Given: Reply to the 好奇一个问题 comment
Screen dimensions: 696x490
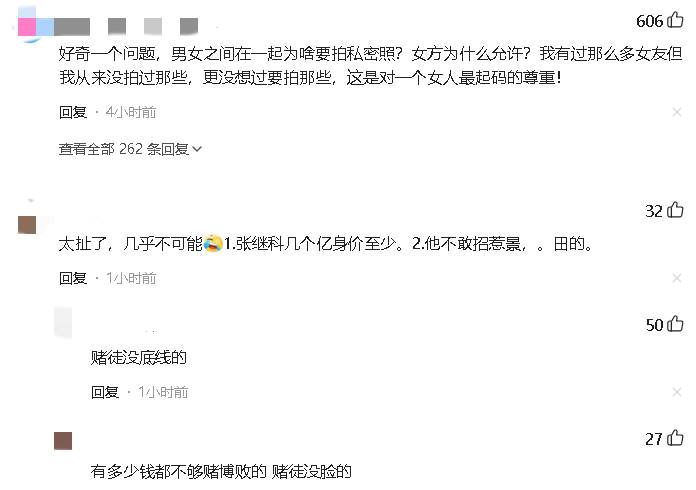Looking at the screenshot, I should click(x=73, y=112).
